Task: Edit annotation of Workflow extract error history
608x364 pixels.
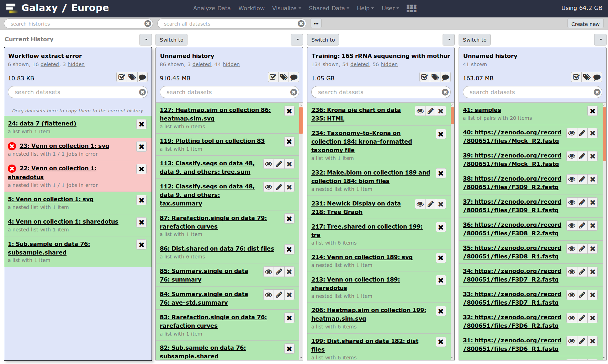Action: (x=142, y=77)
